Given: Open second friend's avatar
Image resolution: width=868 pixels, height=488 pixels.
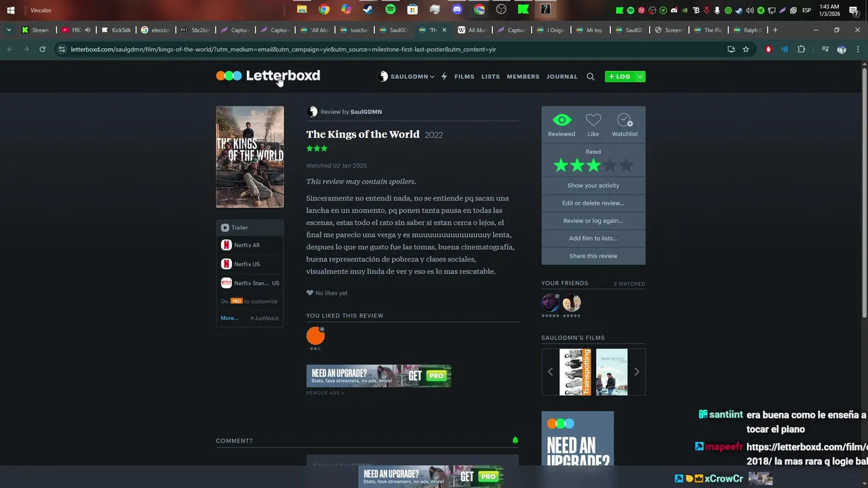Looking at the screenshot, I should tap(572, 303).
